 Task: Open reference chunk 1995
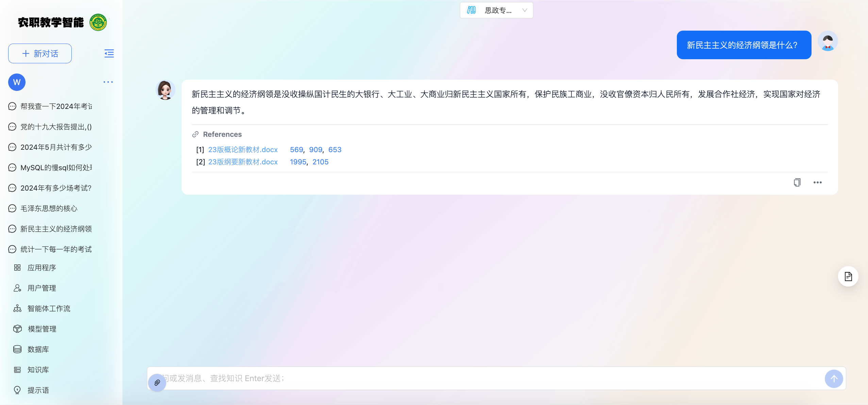pos(298,162)
